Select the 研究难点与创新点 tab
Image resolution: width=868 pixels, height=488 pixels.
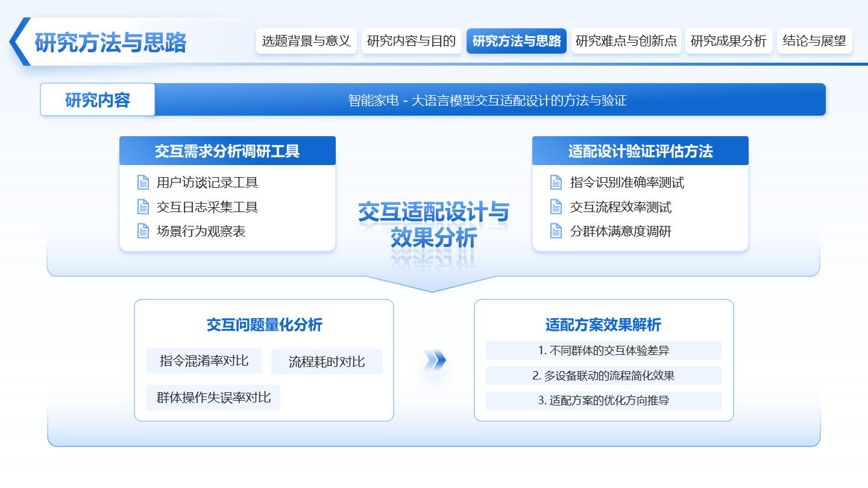(626, 41)
